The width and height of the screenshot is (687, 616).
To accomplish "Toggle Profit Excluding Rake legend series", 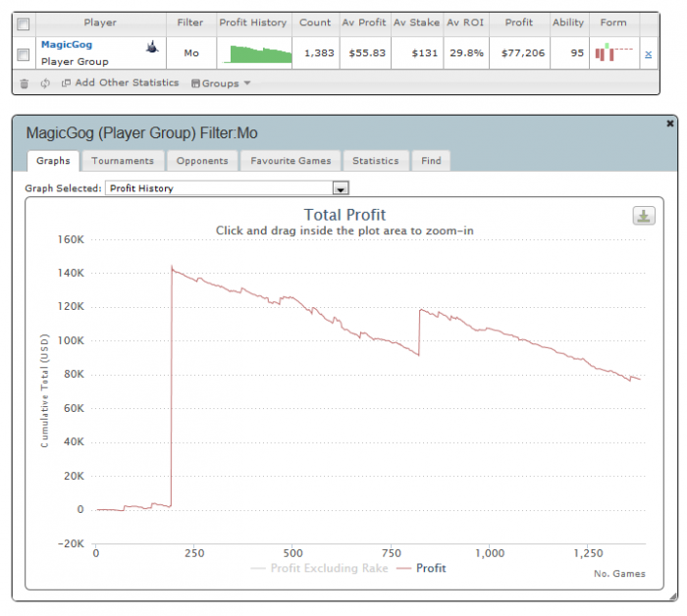I will pyautogui.click(x=319, y=568).
